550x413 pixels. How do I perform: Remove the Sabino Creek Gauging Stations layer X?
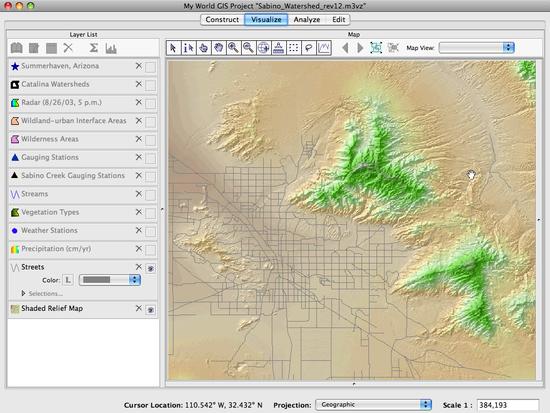click(139, 175)
